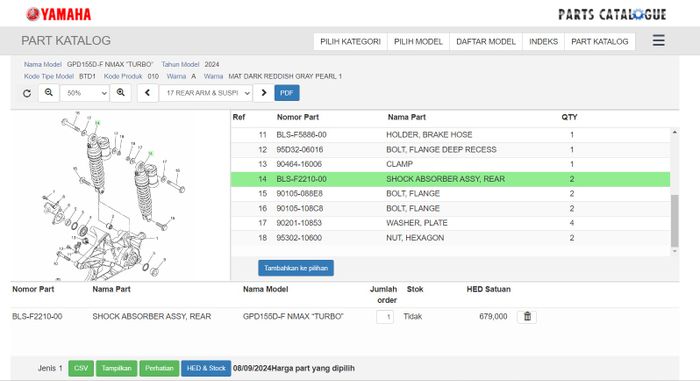Click the Nomor Part column header in parts table
700x381 pixels.
tap(297, 117)
